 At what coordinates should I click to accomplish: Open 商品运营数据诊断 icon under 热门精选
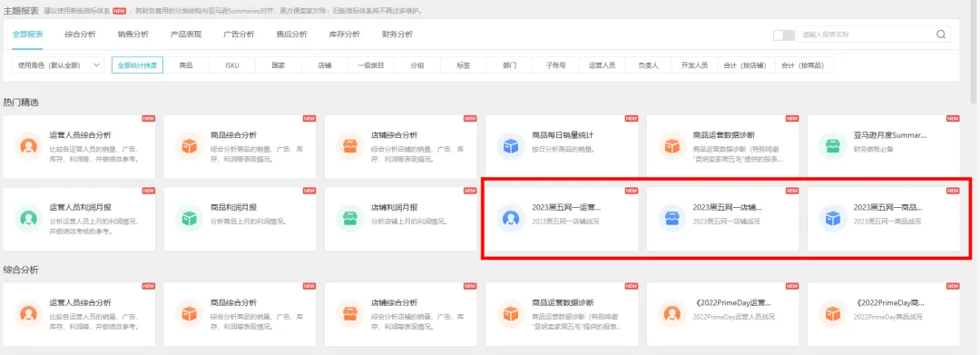pyautogui.click(x=671, y=146)
